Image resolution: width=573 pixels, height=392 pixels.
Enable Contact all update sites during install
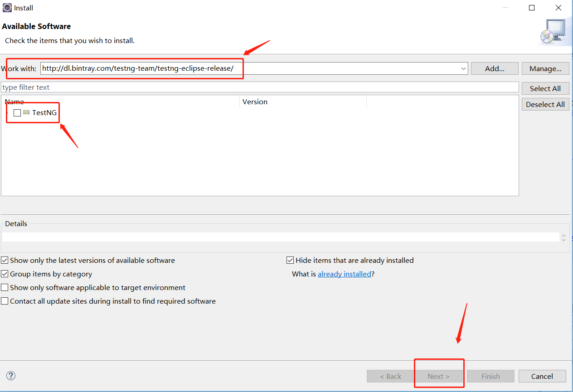coord(5,301)
